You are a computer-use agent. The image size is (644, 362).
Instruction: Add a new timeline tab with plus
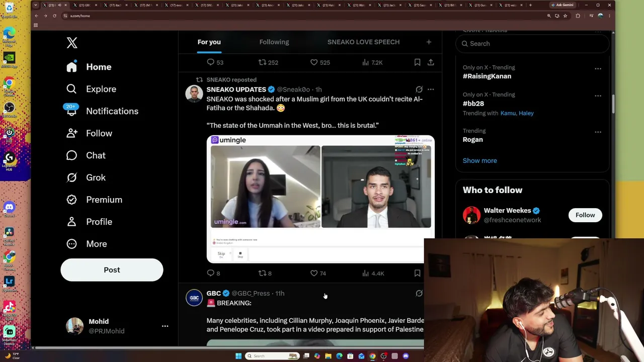click(429, 42)
